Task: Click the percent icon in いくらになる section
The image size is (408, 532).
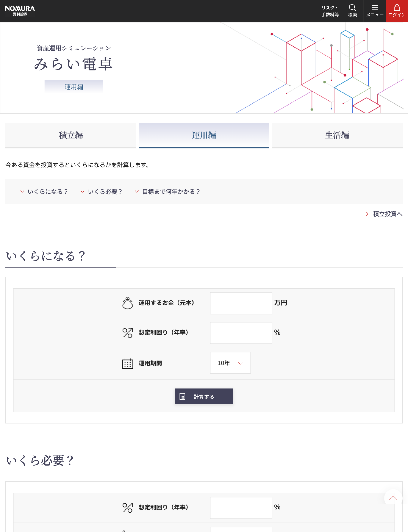Action: [128, 333]
